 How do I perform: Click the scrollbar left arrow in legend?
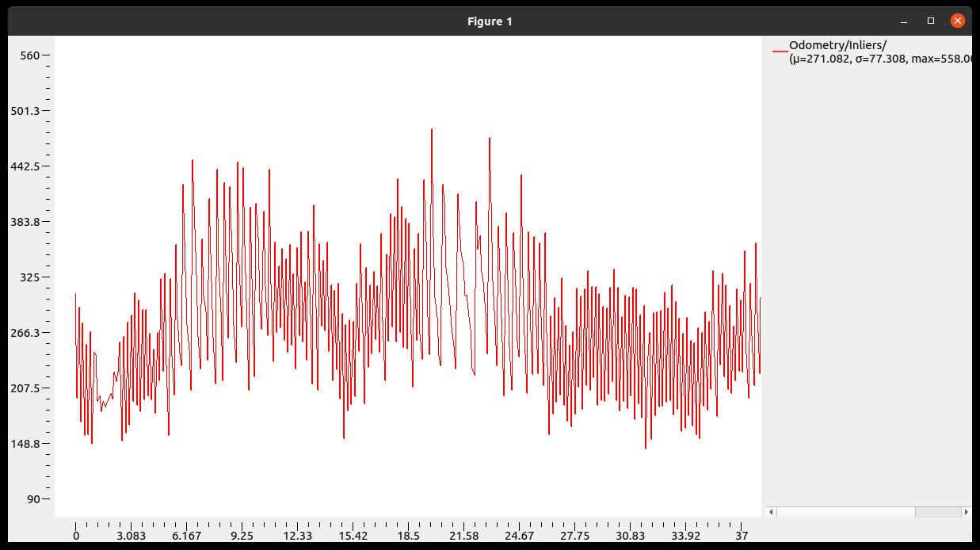point(771,512)
